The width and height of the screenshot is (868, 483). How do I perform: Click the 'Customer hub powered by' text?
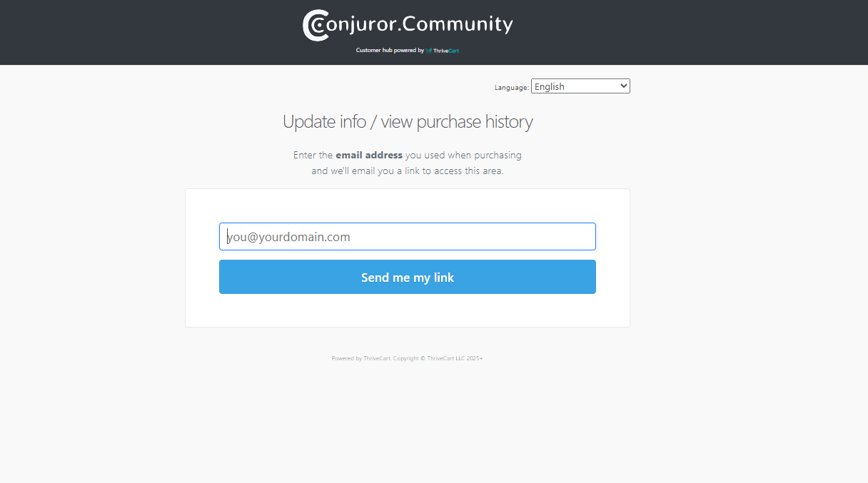390,51
